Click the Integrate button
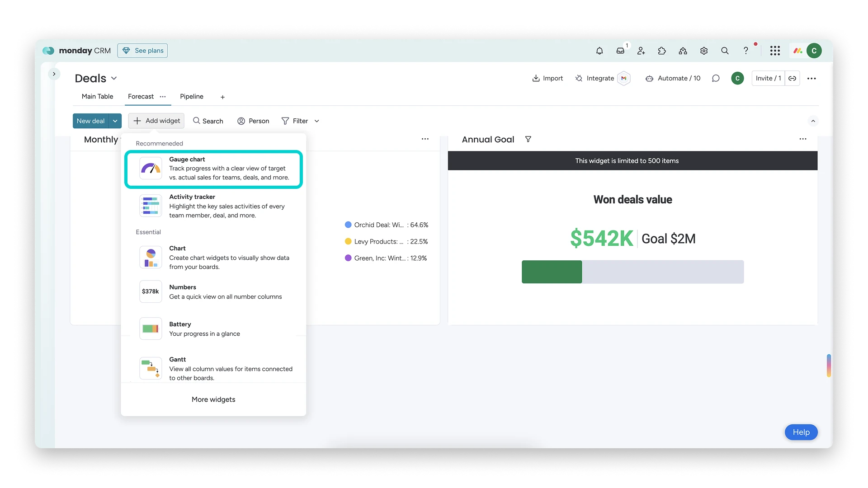868x488 pixels. pos(594,78)
